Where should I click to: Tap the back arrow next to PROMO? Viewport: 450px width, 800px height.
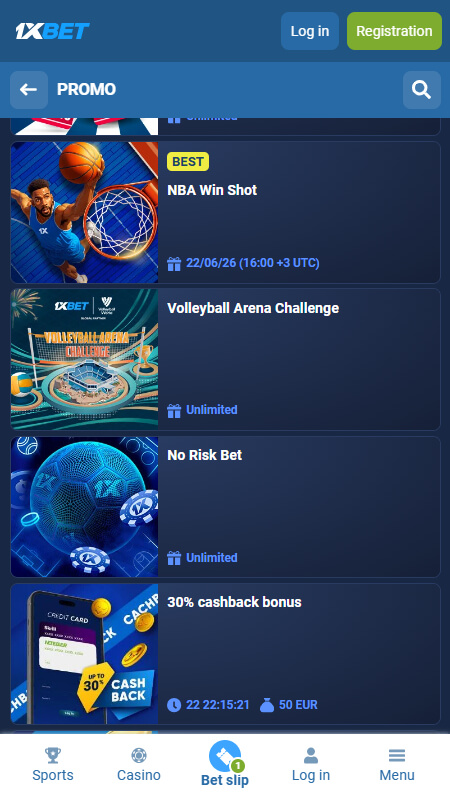[29, 90]
